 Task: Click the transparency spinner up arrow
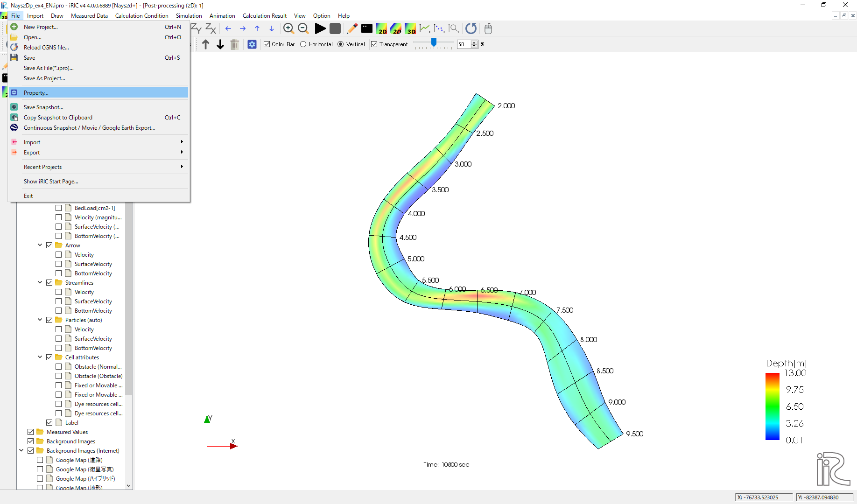[475, 42]
